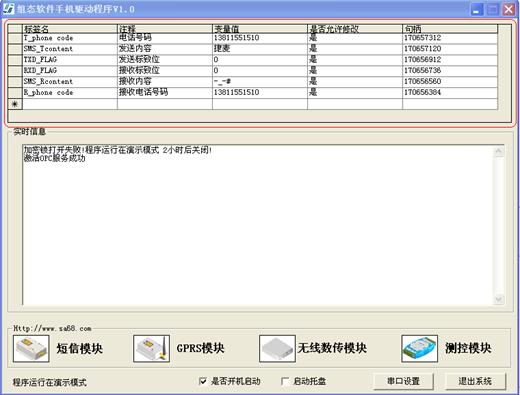The width and height of the screenshot is (520, 395).
Task: Click handle cell 170656560
Action: coord(450,82)
